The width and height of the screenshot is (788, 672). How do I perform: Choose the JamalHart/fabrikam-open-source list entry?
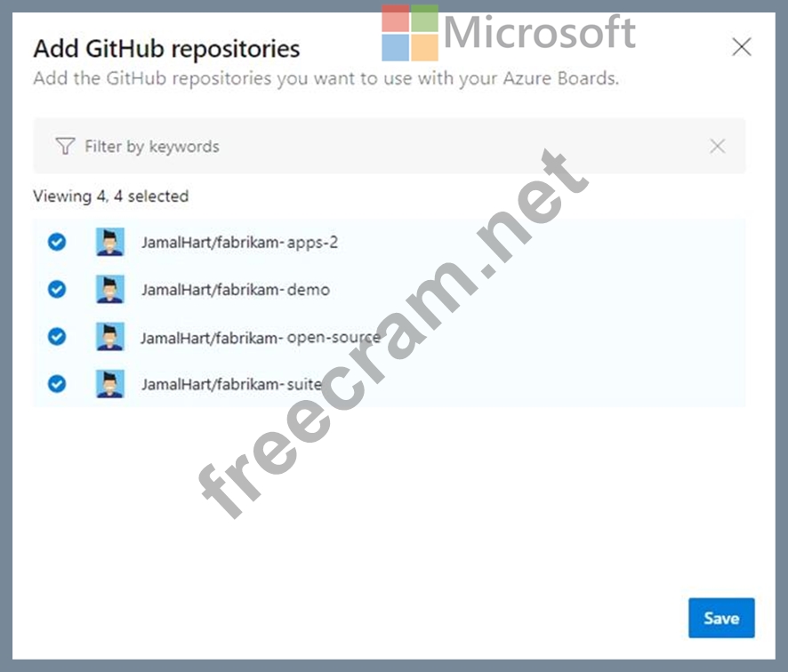(260, 338)
